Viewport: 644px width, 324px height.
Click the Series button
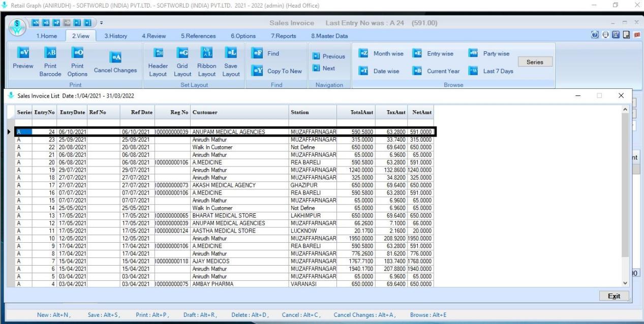(x=535, y=62)
